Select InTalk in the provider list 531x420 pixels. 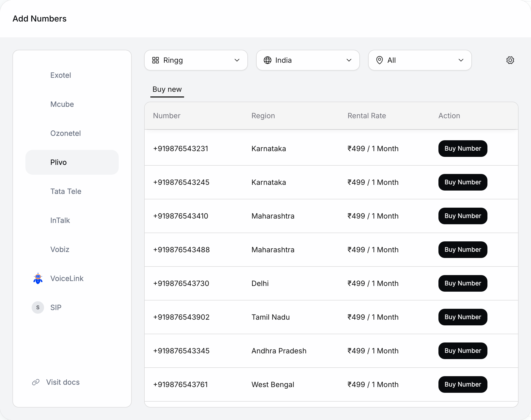(x=72, y=220)
